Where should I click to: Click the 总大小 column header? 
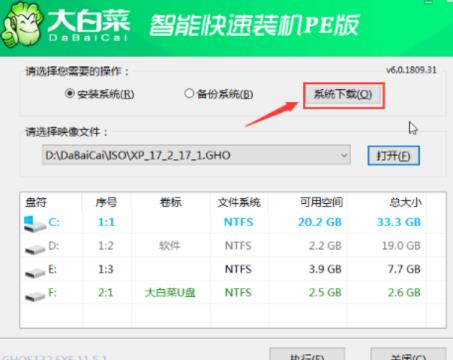click(x=405, y=202)
